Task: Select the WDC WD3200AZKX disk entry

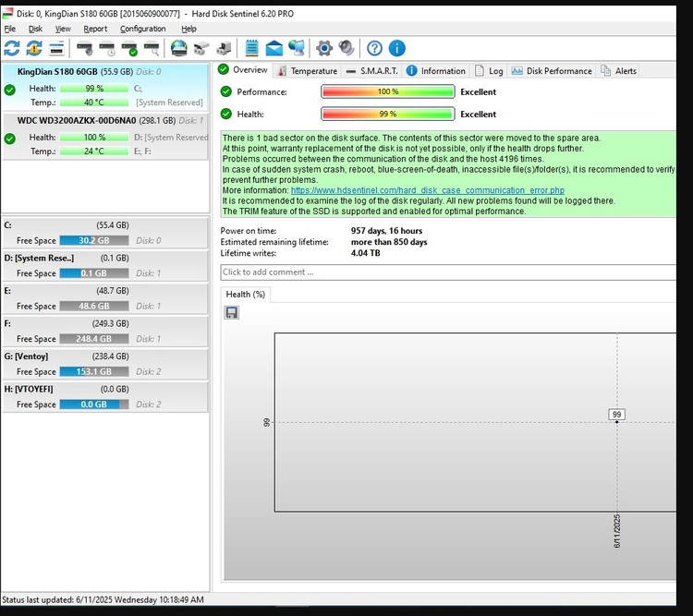Action: [x=105, y=136]
